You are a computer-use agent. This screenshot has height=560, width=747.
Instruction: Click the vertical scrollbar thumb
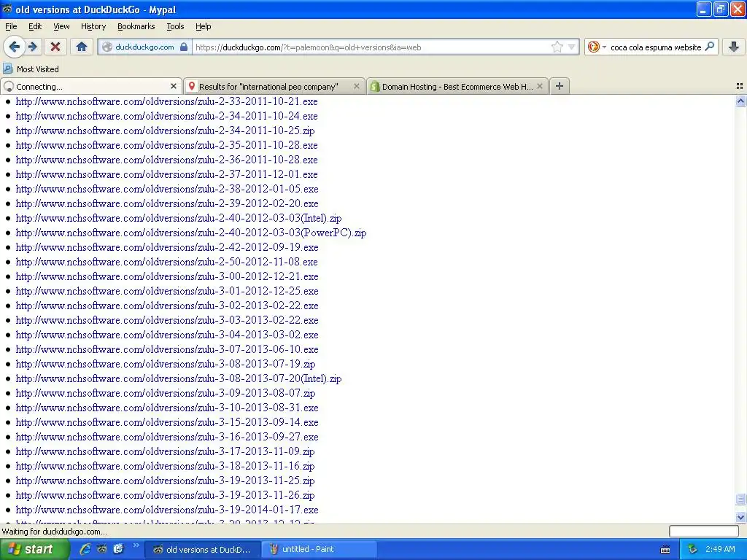[x=740, y=499]
